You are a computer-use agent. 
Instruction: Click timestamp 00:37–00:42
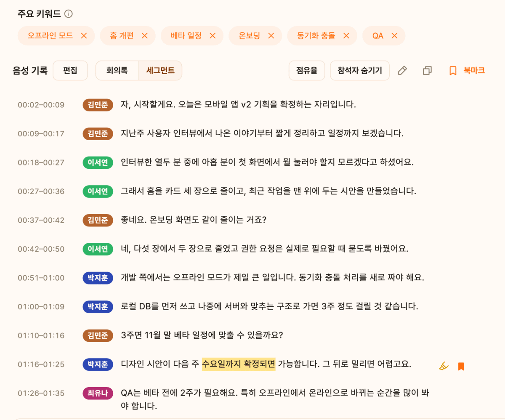pyautogui.click(x=41, y=220)
